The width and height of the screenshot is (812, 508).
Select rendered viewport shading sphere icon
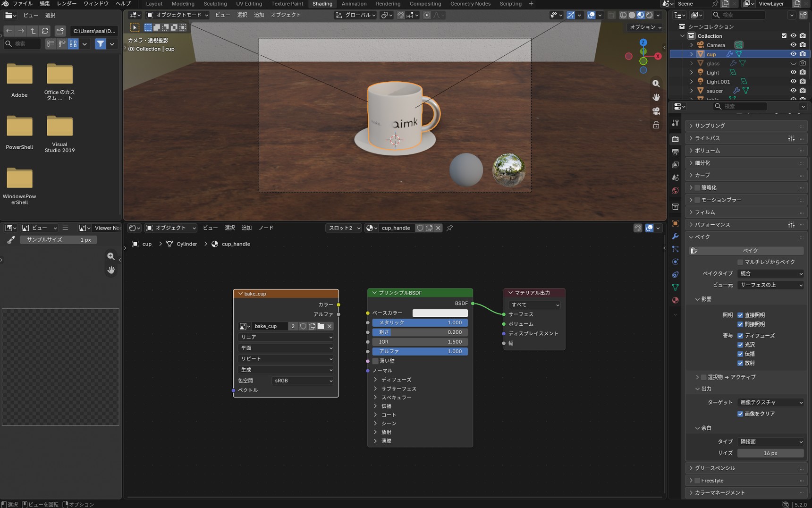tap(649, 15)
